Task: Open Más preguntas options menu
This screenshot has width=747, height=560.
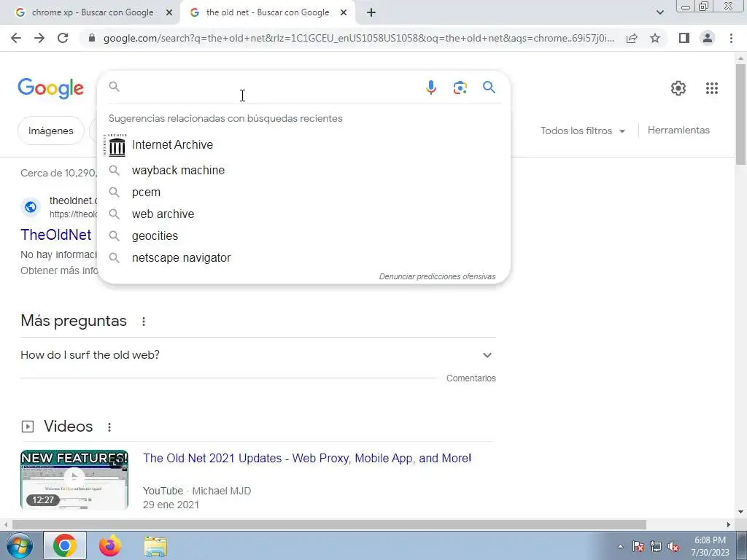Action: [x=144, y=322]
